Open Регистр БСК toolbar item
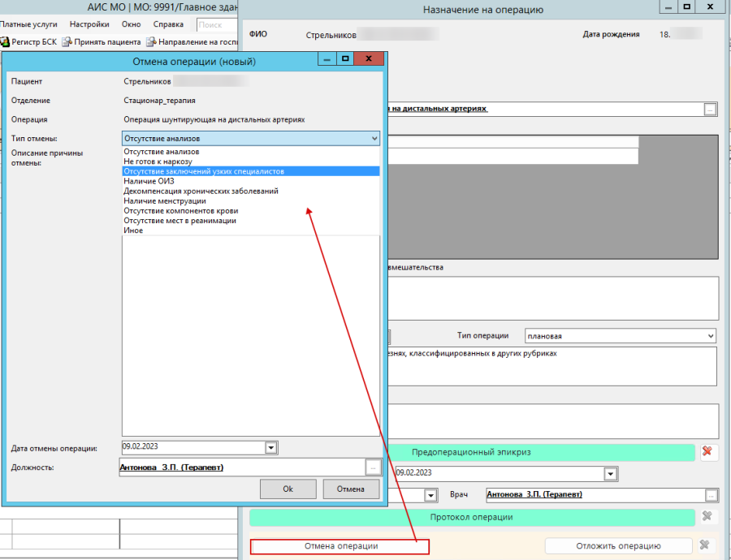This screenshot has width=731, height=560. (28, 42)
